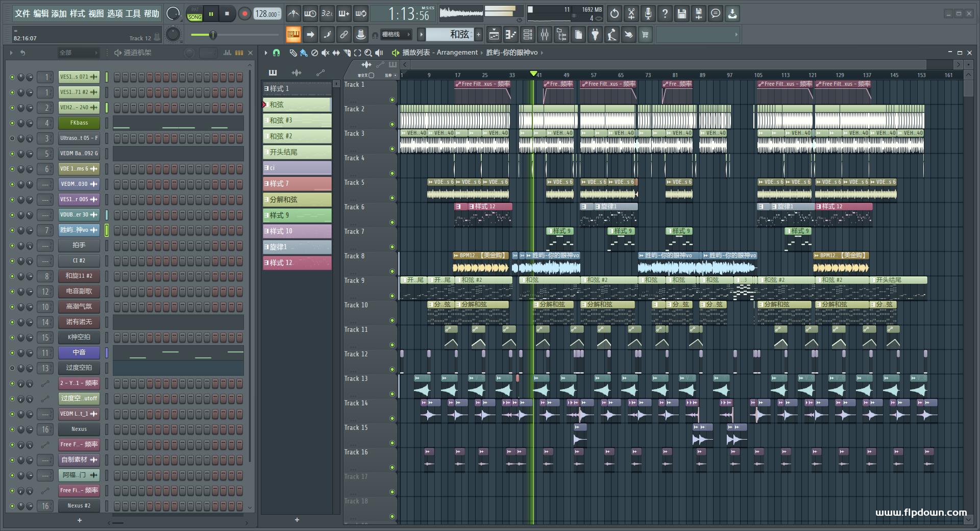The image size is (980, 531).
Task: Select the zoom magnifier tool in playlist
Action: click(368, 53)
